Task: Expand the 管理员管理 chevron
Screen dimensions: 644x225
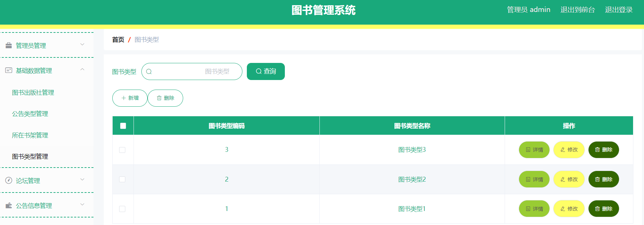Action: pos(82,44)
